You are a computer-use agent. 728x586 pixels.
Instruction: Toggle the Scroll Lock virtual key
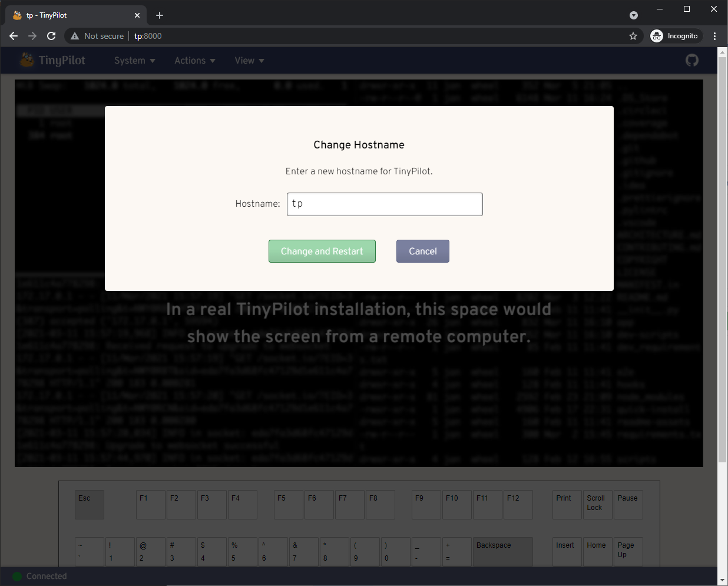pyautogui.click(x=598, y=505)
